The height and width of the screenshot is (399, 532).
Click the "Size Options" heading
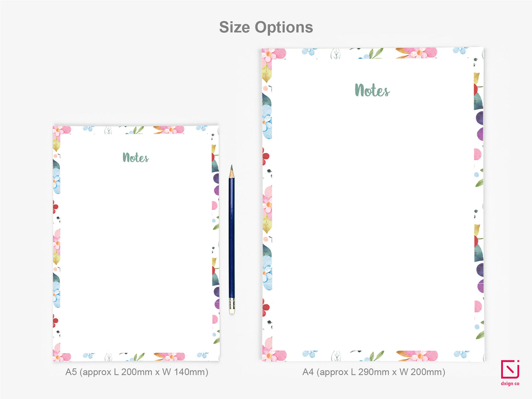coord(266,27)
